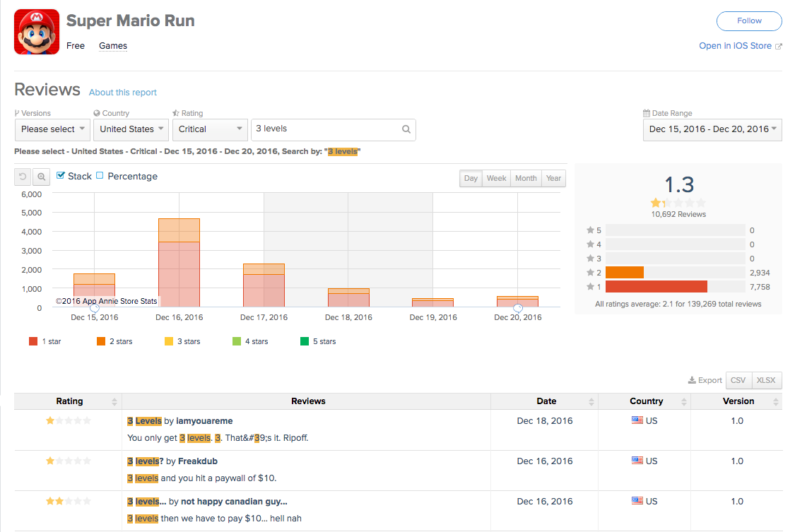This screenshot has width=795, height=532.
Task: Click the Dec 17, 2016 stacked bar in chart
Action: click(264, 285)
